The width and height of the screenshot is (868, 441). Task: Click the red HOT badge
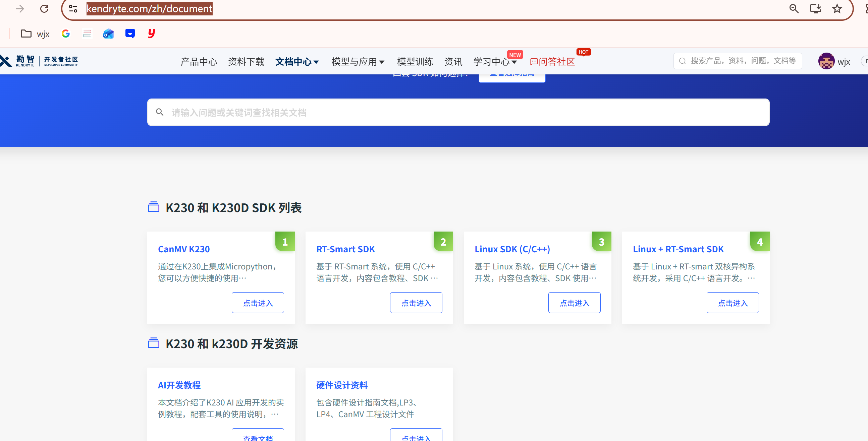pyautogui.click(x=583, y=52)
